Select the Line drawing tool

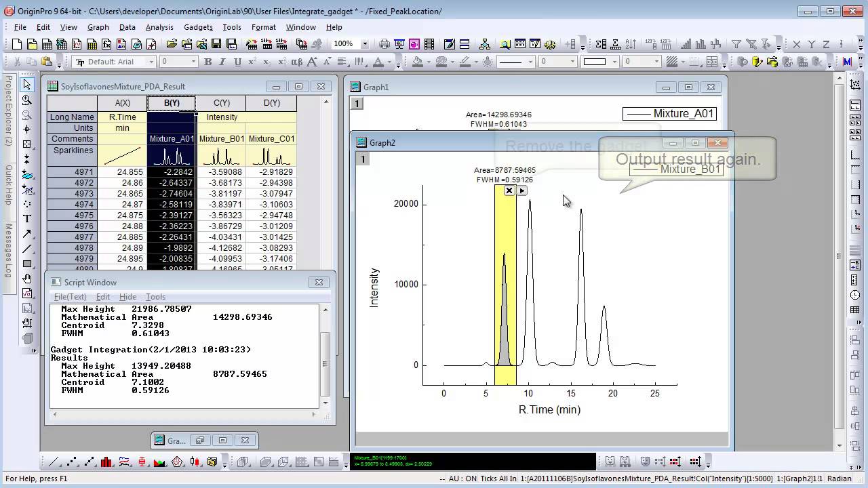pos(27,249)
